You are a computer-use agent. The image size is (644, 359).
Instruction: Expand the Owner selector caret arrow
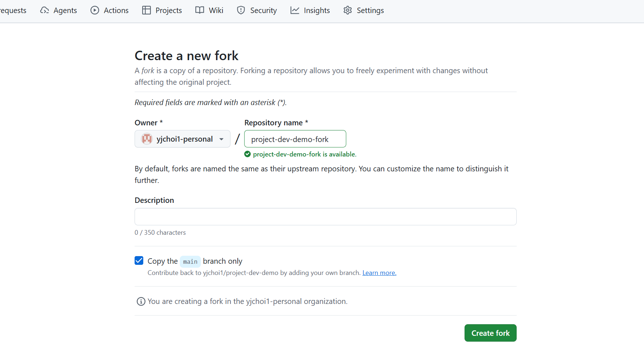coord(221,139)
